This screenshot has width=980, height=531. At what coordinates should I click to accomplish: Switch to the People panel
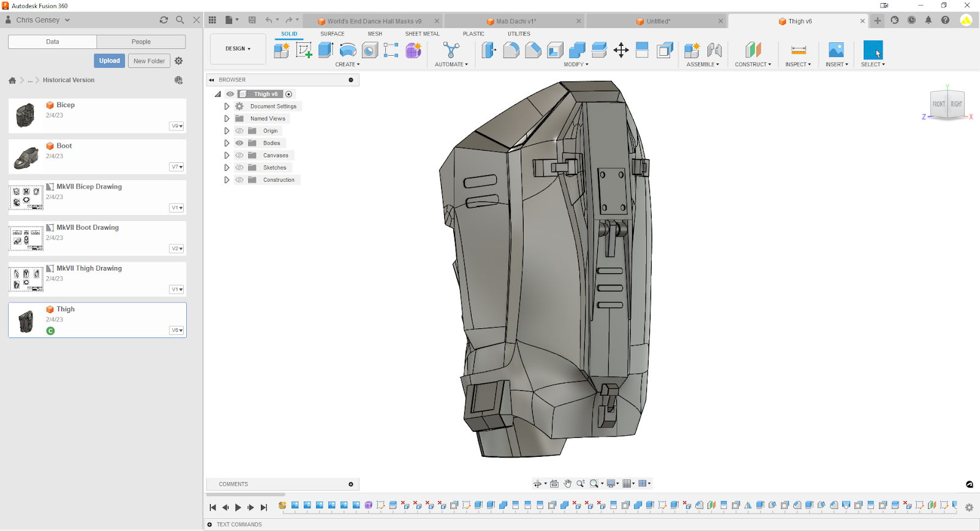pos(141,42)
